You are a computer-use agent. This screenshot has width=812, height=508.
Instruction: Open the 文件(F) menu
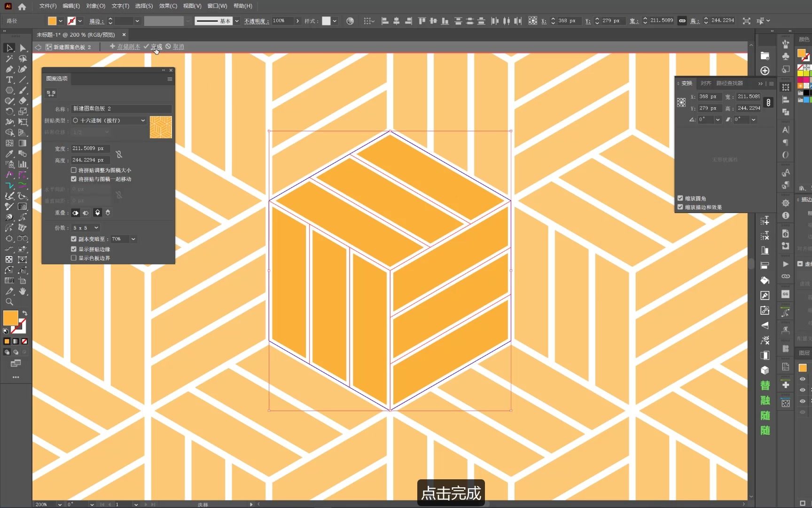[48, 6]
